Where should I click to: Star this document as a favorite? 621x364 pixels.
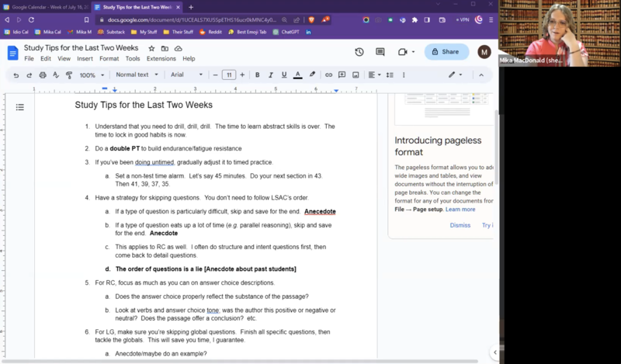click(152, 48)
